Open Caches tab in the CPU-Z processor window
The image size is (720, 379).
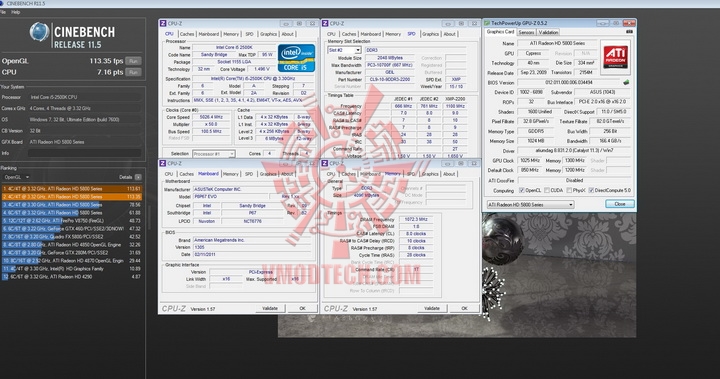pos(187,34)
